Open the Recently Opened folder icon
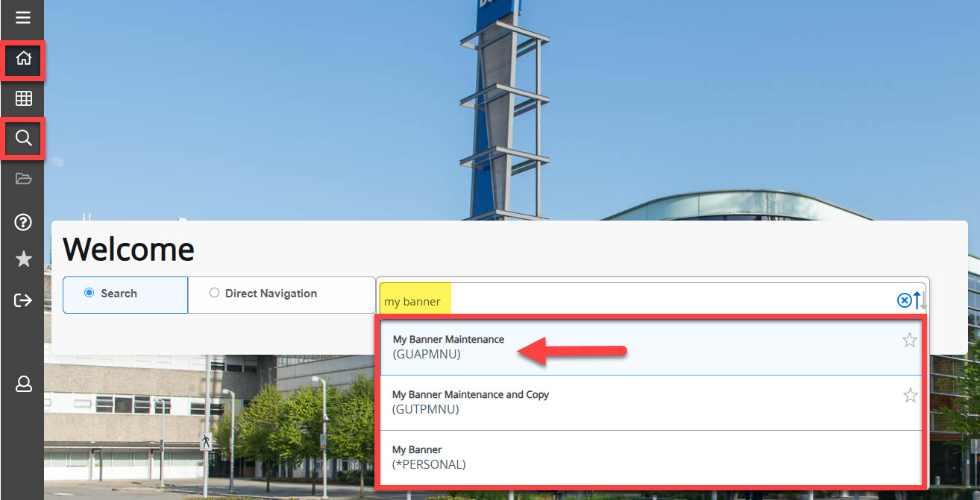980x500 pixels. click(x=22, y=178)
